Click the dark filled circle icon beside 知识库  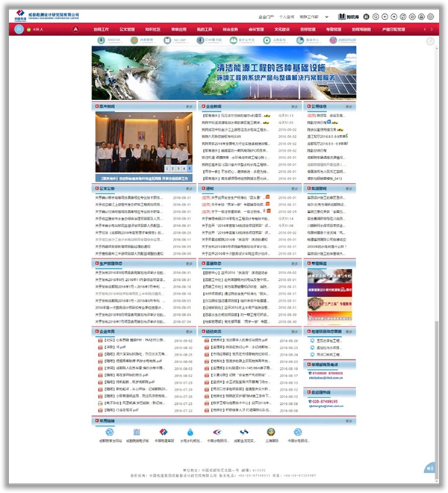pyautogui.click(x=367, y=16)
